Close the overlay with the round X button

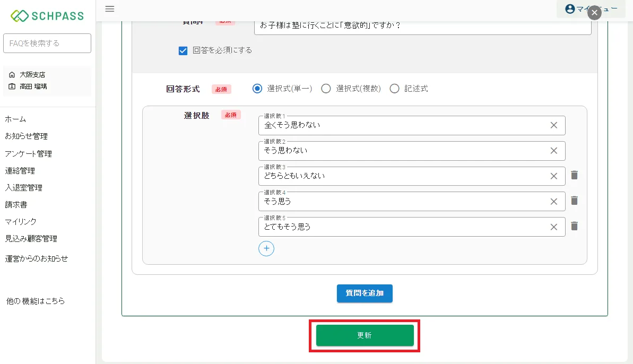[x=594, y=13]
